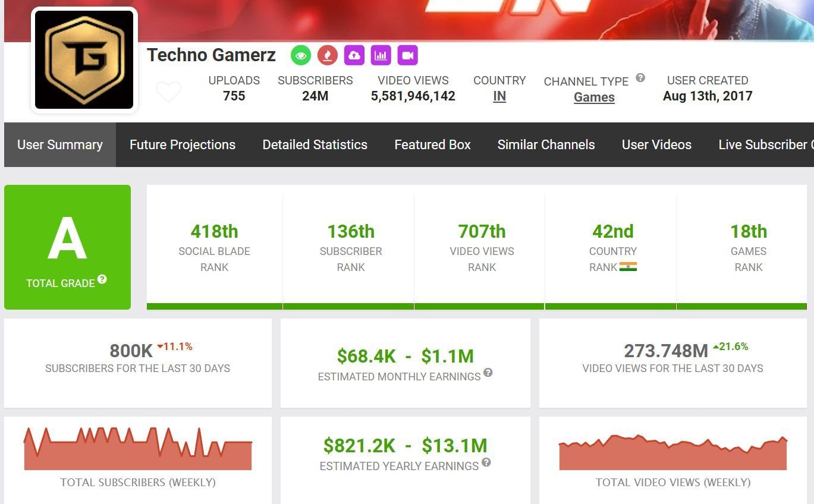This screenshot has width=814, height=504.
Task: Click the purple video camera icon
Action: tap(407, 55)
